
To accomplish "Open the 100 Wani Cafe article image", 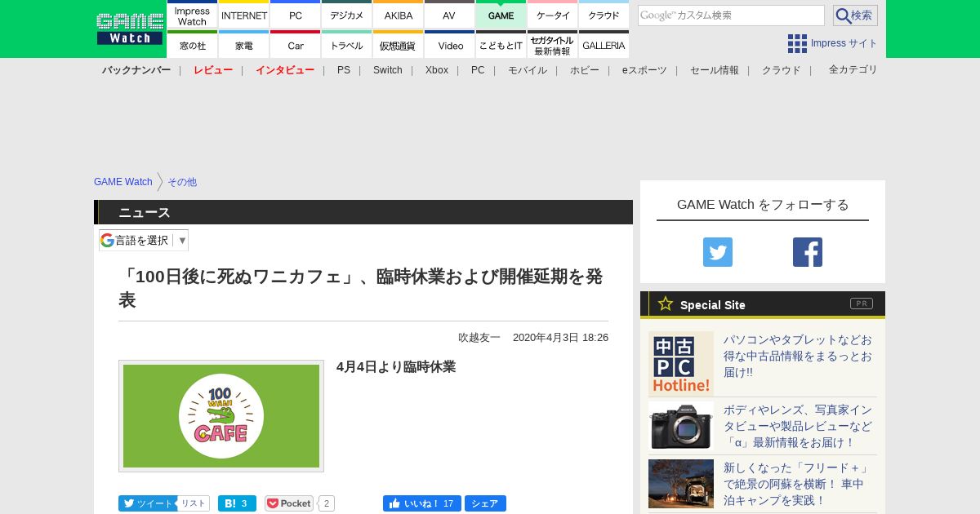I will coord(221,416).
